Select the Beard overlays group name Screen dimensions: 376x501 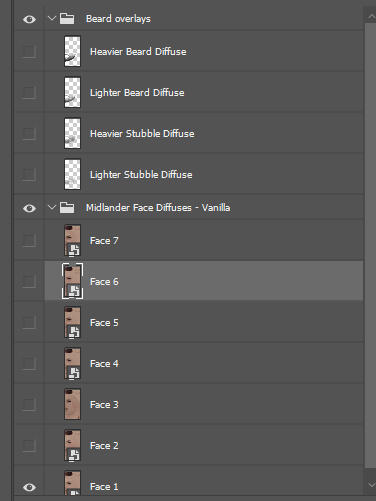(x=118, y=19)
